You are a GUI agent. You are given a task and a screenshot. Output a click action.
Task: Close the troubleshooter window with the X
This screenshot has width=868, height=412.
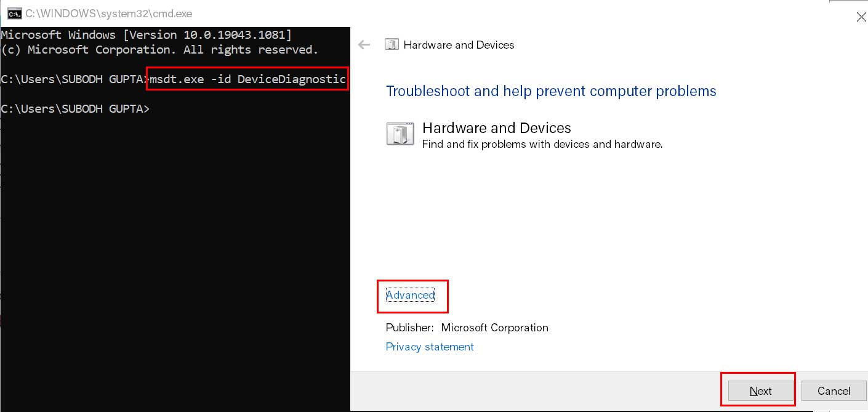[861, 17]
